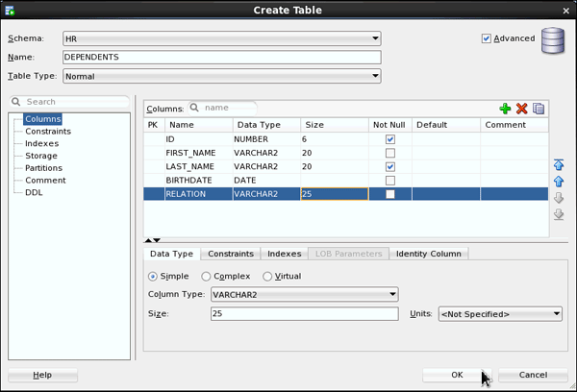Open the Schema dropdown
This screenshot has width=577, height=392.
(221, 38)
